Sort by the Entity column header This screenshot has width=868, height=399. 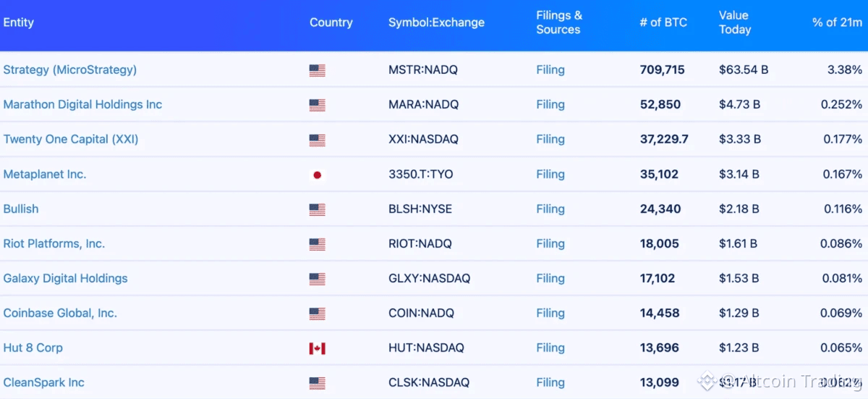click(x=19, y=22)
